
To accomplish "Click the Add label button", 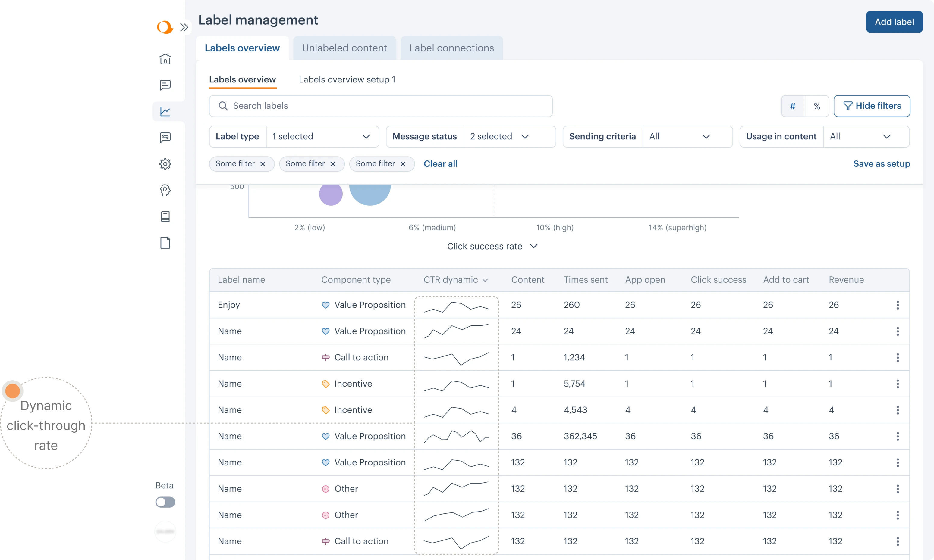I will [x=894, y=21].
